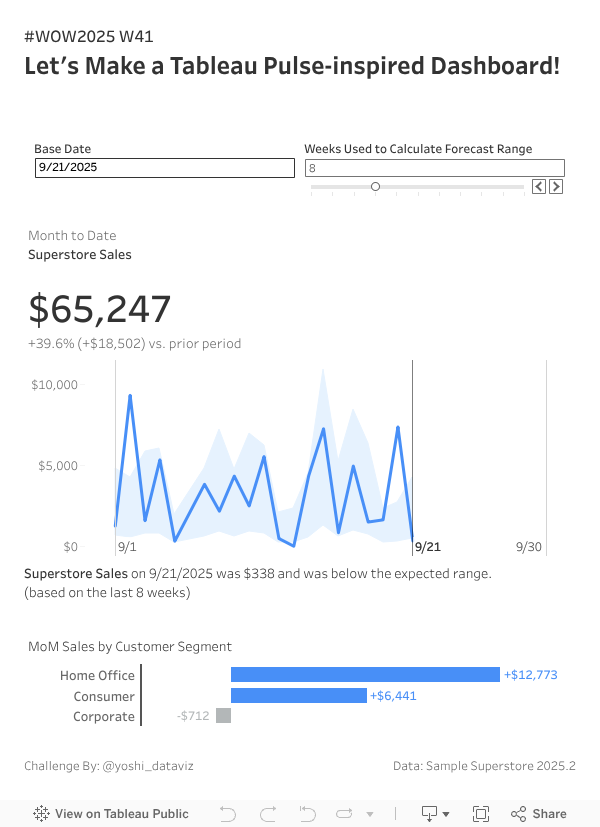Click the Redo icon in toolbar
The image size is (600, 827).
[x=267, y=814]
